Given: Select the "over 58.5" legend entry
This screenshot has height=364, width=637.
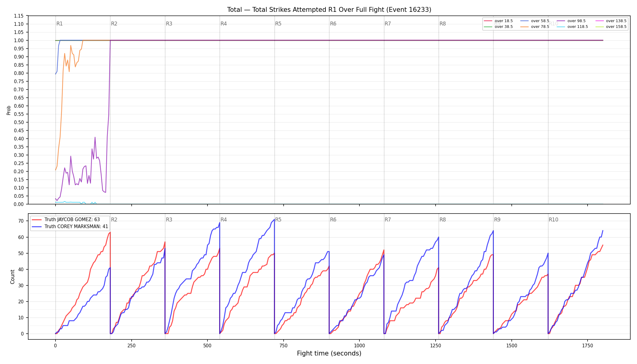Looking at the screenshot, I should pos(535,21).
